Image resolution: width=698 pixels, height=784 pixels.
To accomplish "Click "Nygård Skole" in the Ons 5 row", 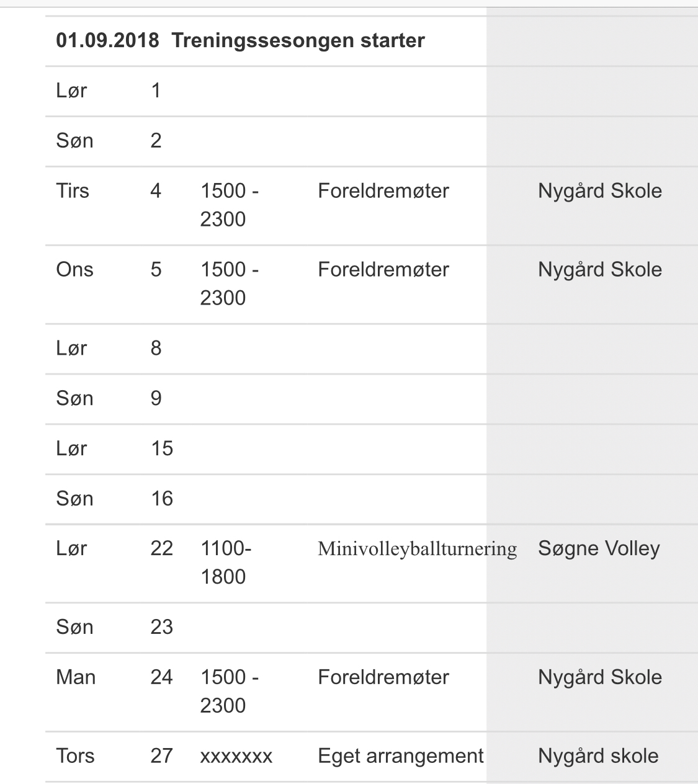I will coord(599,270).
